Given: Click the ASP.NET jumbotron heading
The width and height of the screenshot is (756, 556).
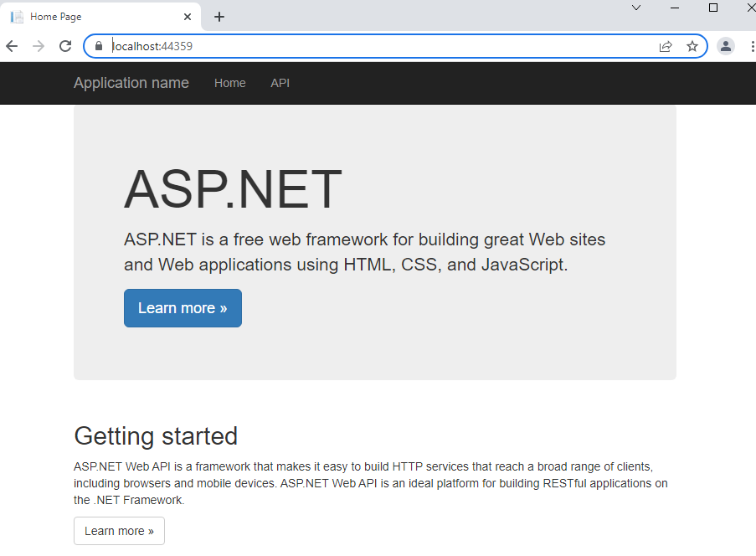Looking at the screenshot, I should (233, 189).
